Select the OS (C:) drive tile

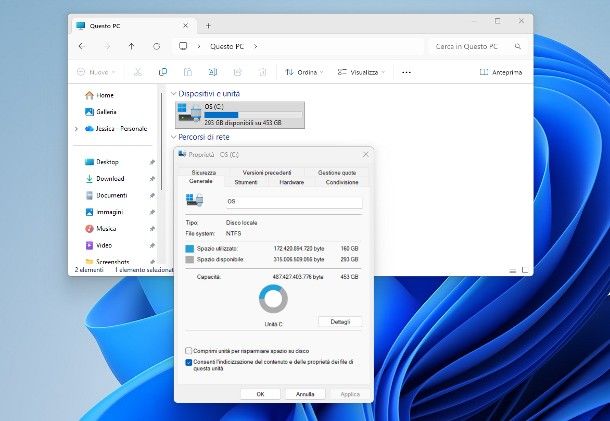click(x=240, y=115)
